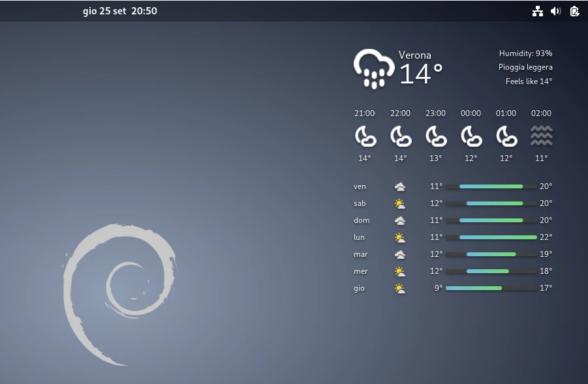
Task: Click the clipboard status icon in top bar
Action: [574, 11]
